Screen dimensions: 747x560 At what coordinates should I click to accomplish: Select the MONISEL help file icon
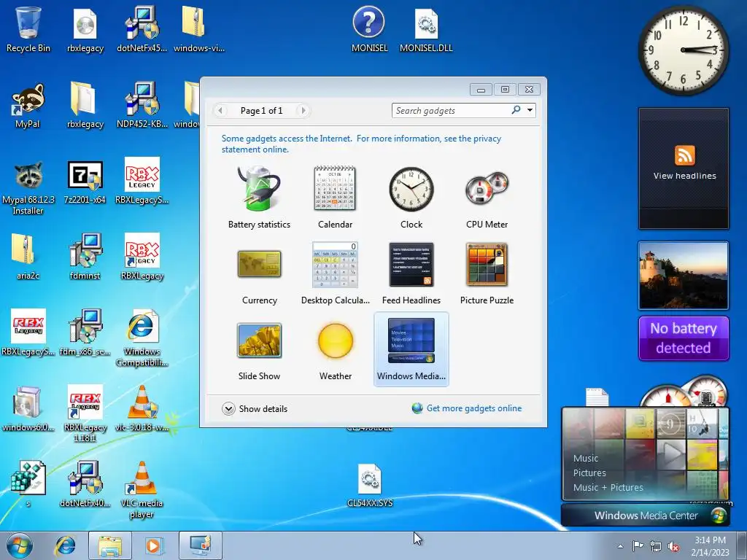click(369, 29)
